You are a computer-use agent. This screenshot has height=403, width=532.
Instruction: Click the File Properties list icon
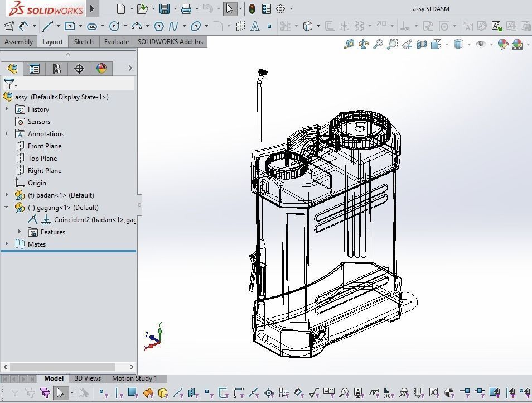[x=267, y=9]
